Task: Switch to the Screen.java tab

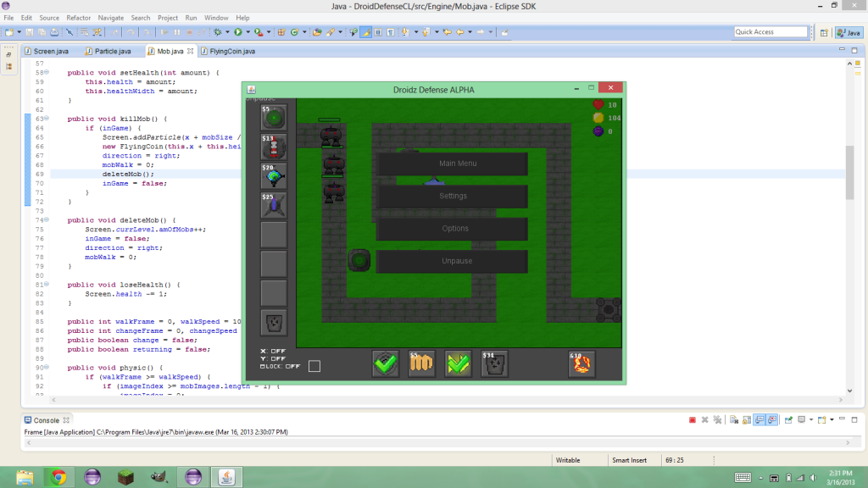Action: tap(47, 51)
